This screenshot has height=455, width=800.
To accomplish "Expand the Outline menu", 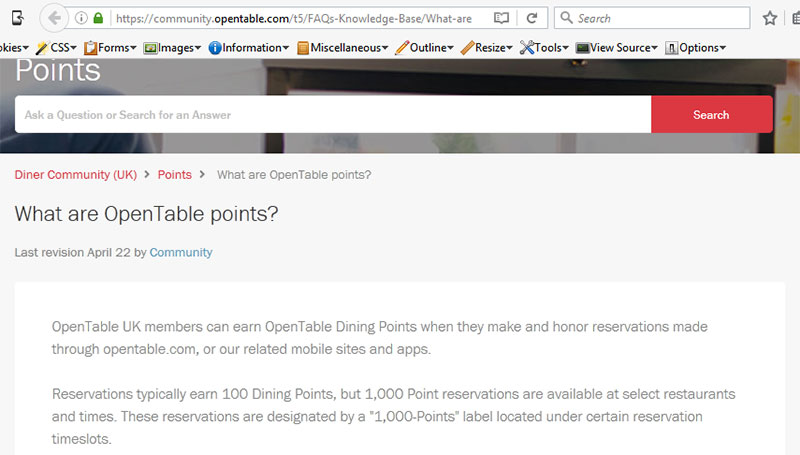I will point(432,48).
